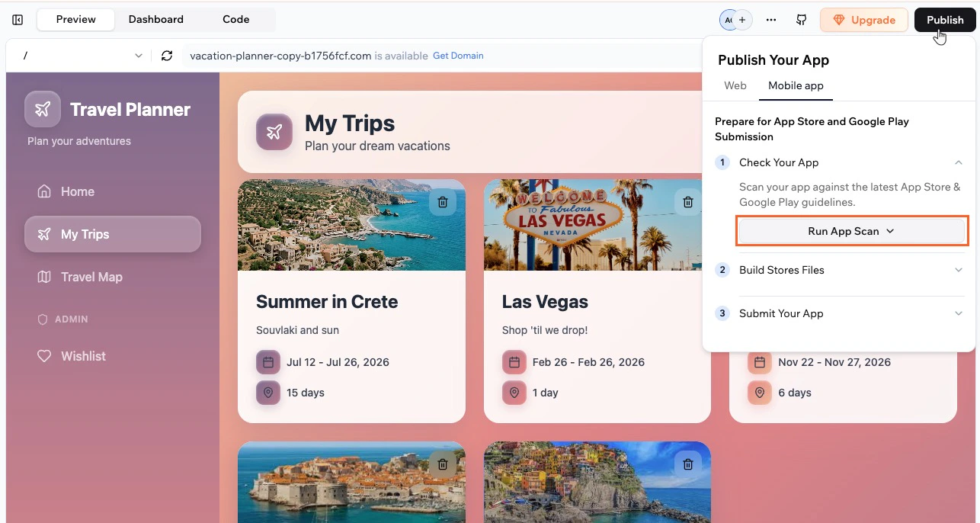Click the Shop 'til we drop! description

(545, 330)
